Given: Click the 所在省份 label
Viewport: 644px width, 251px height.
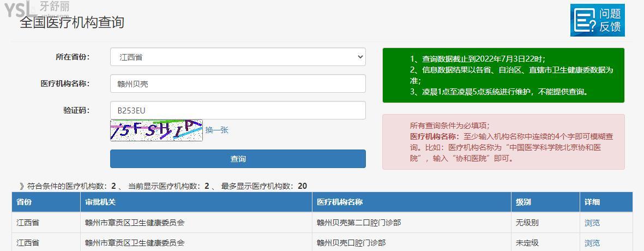Looking at the screenshot, I should click(73, 57).
